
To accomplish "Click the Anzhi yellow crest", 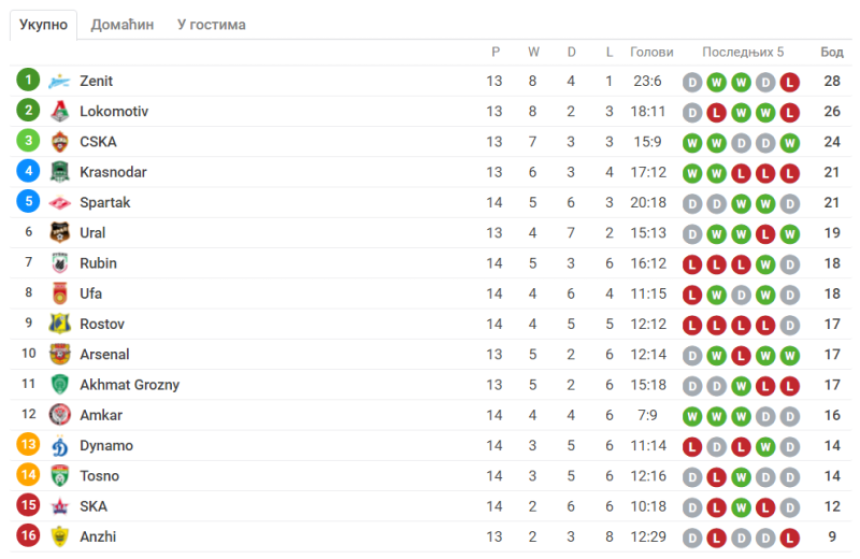I will [59, 537].
